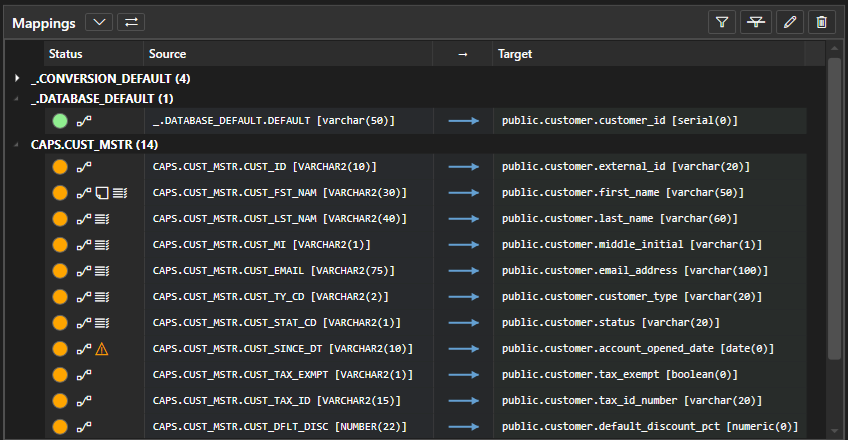Click orange status circle for CUST_ID row
848x440 pixels.
point(60,167)
